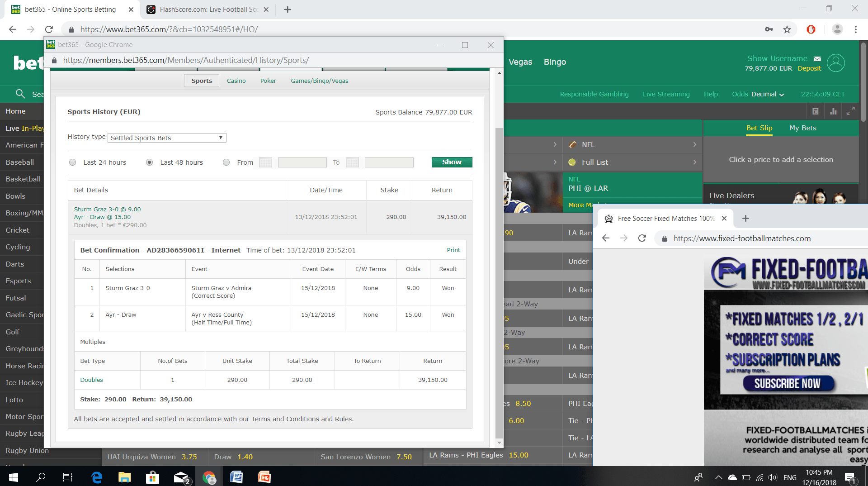Open Microsoft Edge from taskbar

tap(97, 477)
